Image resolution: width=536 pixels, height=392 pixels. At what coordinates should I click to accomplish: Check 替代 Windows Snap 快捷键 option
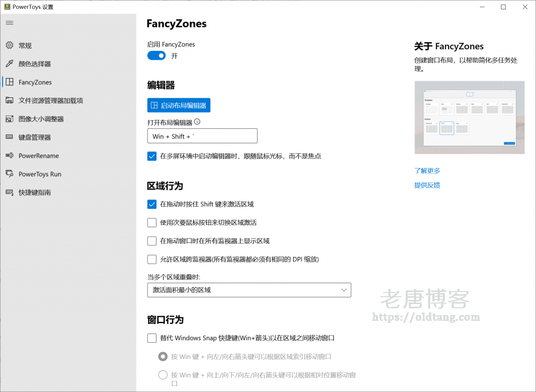coord(152,338)
